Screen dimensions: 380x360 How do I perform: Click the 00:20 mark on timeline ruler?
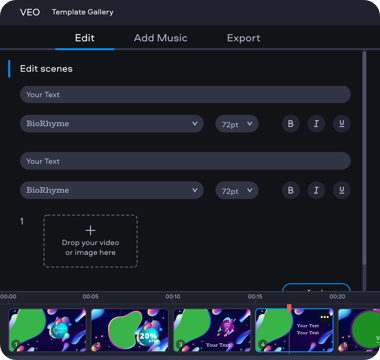337,297
